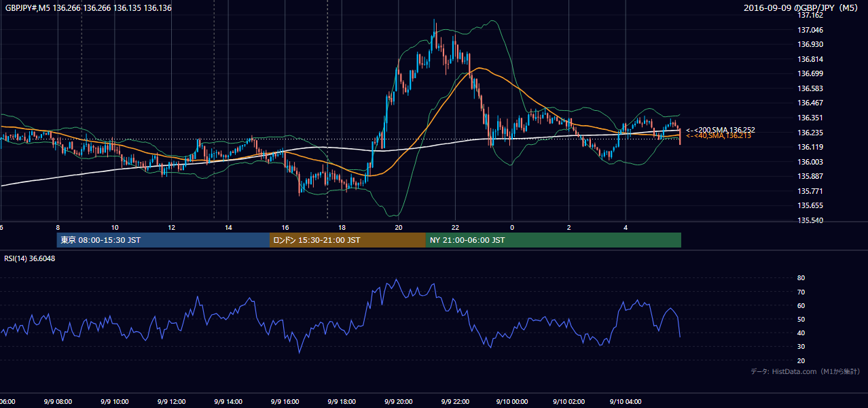Click the 9/10 00:00 bottom time label
Screen dimensions: 868x408
(x=511, y=402)
